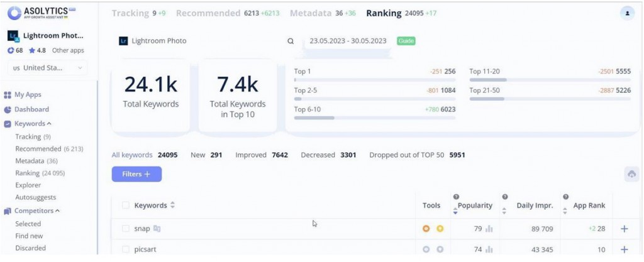Open popularity chart icon for snap
The width and height of the screenshot is (644, 262).
489,229
